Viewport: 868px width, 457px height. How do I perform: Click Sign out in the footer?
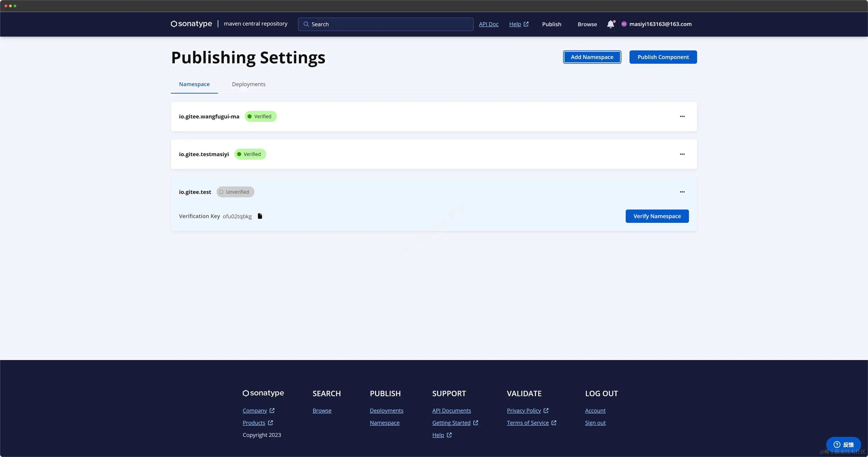pyautogui.click(x=595, y=423)
